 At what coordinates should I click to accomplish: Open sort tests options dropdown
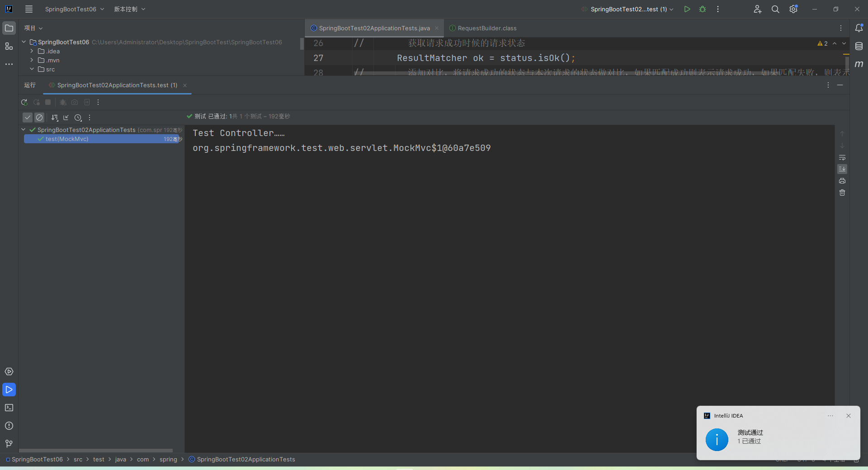[x=55, y=117]
